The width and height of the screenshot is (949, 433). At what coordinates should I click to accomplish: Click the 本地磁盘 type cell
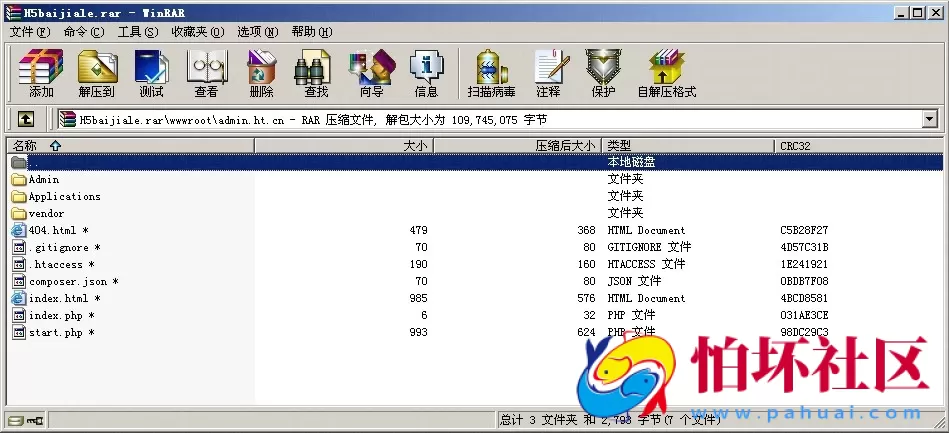[x=631, y=162]
